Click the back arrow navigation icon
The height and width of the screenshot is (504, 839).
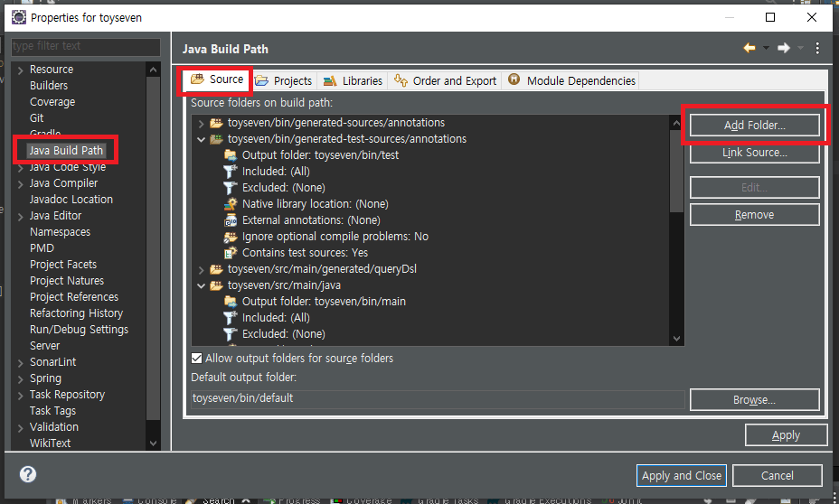[x=749, y=48]
